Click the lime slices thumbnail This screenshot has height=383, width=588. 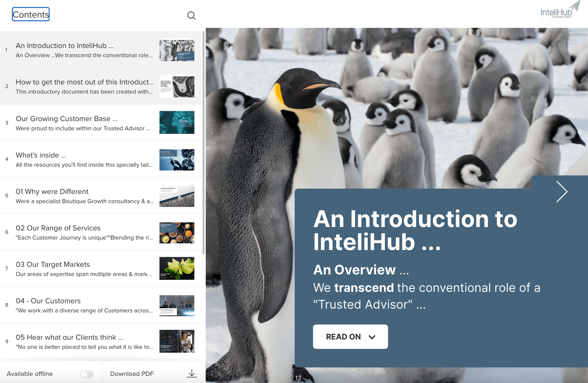(x=177, y=268)
